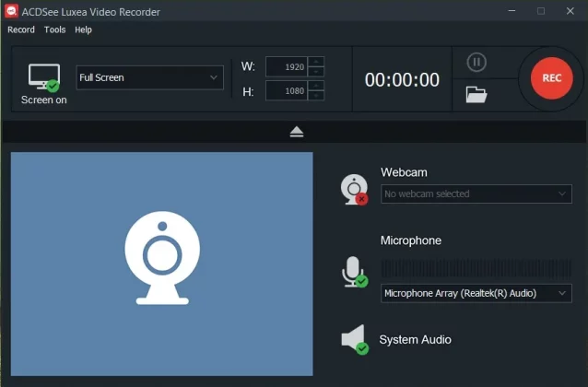Click the ACDSee Luxea app icon in title bar
This screenshot has width=588, height=387.
pos(13,11)
